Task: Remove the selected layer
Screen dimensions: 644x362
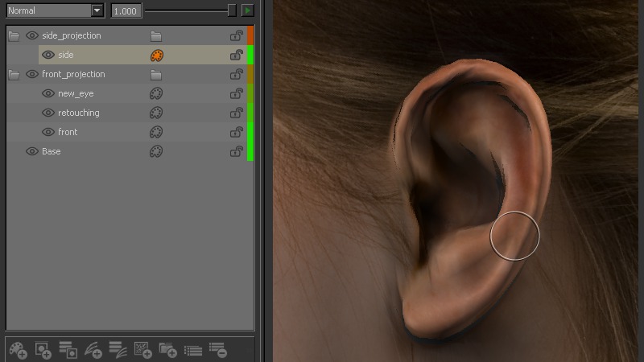Action: (218, 350)
